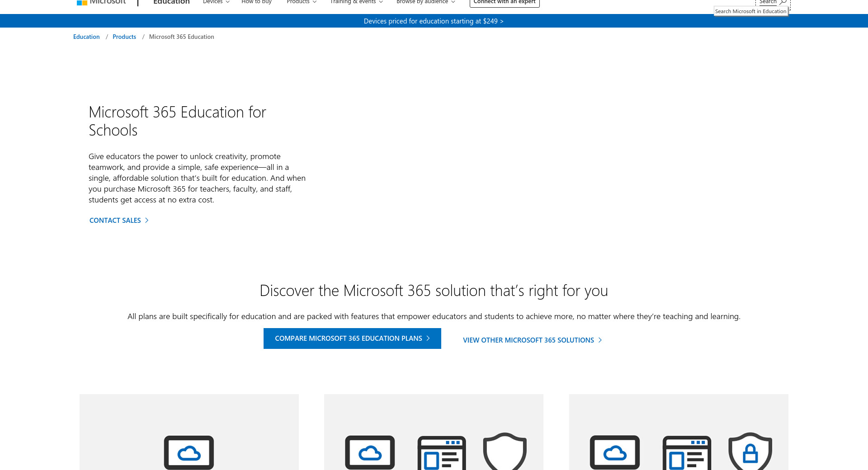
Task: Click the devices priced for education banner
Action: coord(434,21)
